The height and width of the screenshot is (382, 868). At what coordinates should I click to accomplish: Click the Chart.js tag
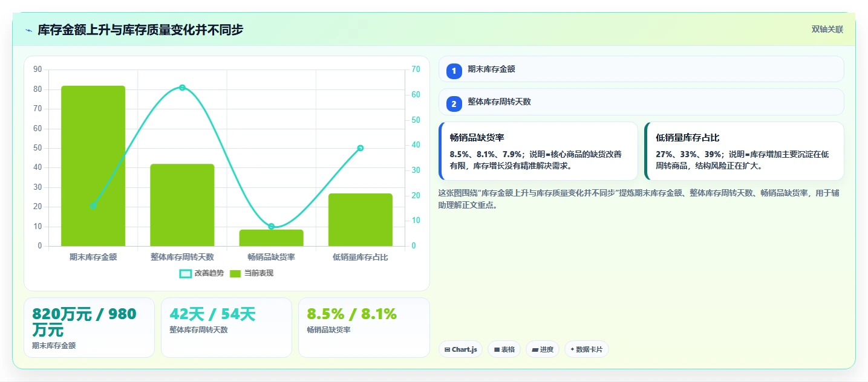(460, 349)
